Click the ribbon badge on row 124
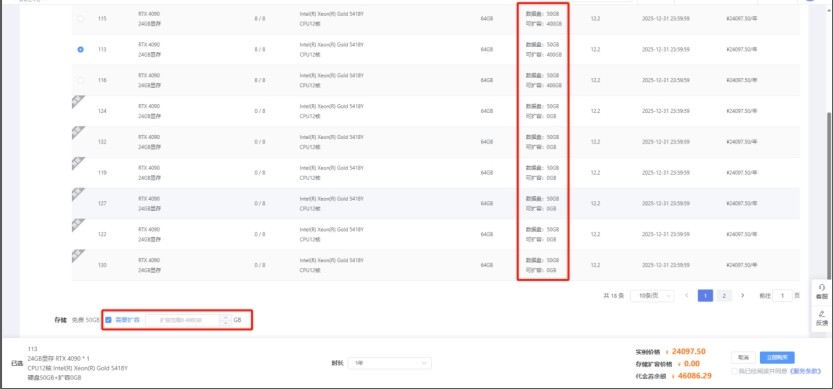This screenshot has height=389, width=833. coord(78,102)
